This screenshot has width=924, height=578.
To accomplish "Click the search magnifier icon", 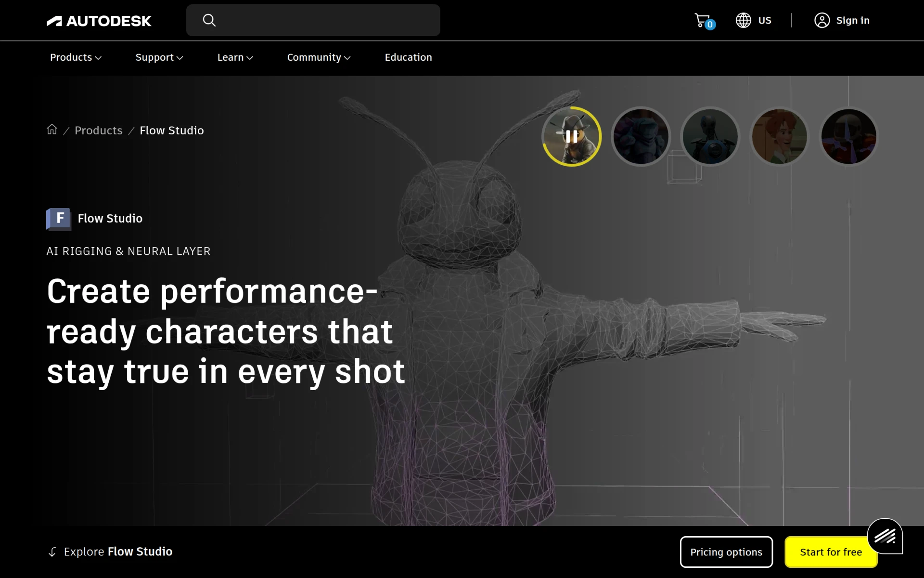I will tap(209, 20).
